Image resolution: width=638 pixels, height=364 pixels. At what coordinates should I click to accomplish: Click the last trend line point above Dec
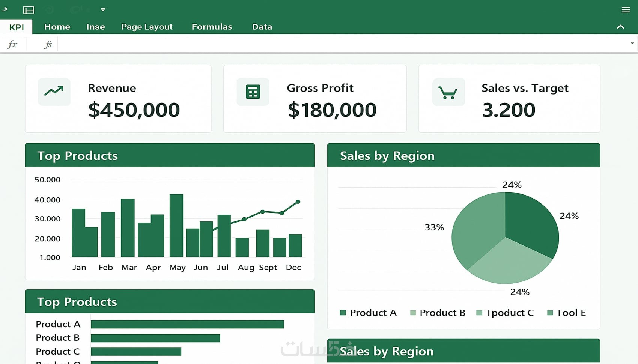[x=298, y=202]
